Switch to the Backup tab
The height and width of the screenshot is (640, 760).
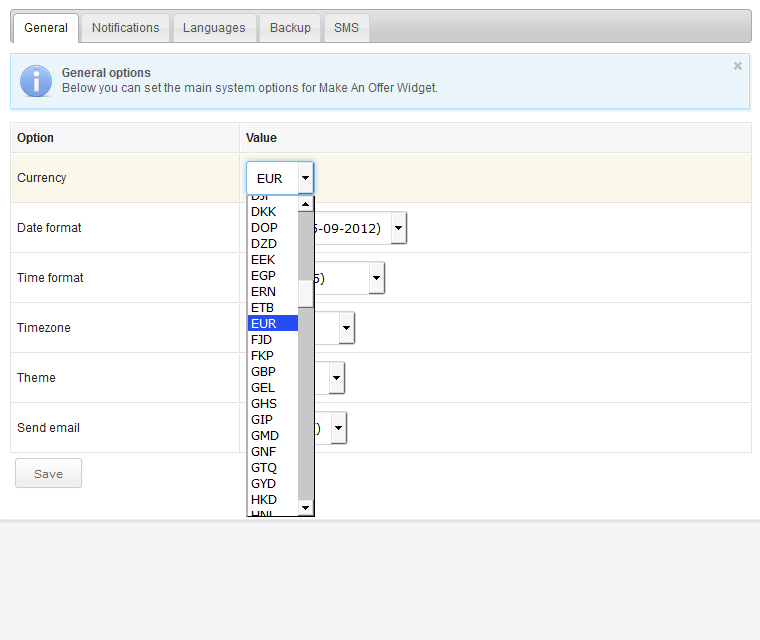(x=290, y=28)
